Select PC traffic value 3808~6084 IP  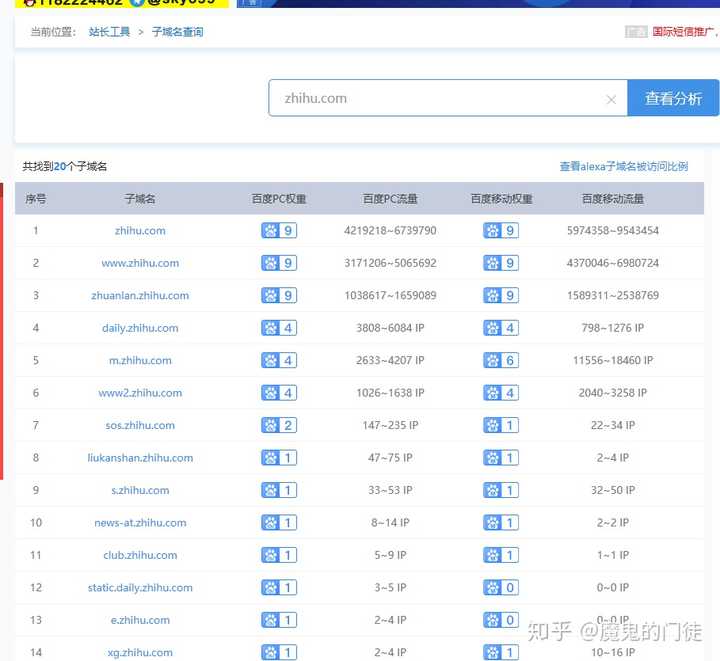point(390,328)
